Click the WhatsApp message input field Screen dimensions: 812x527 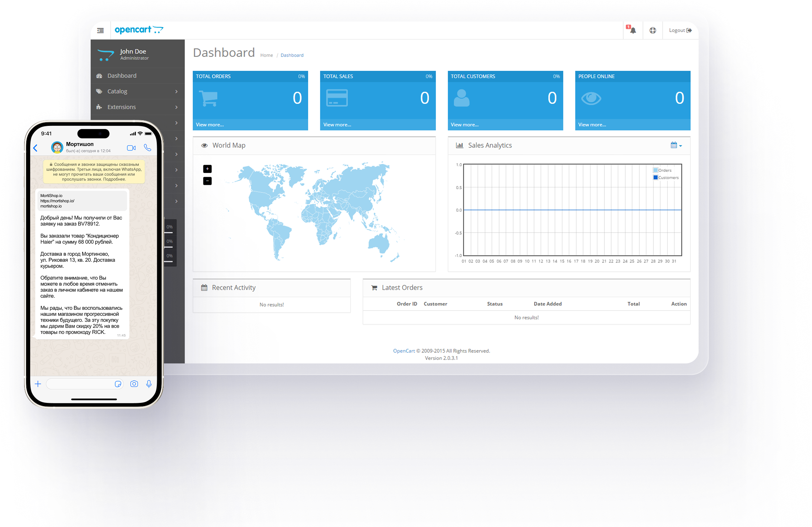(x=80, y=384)
